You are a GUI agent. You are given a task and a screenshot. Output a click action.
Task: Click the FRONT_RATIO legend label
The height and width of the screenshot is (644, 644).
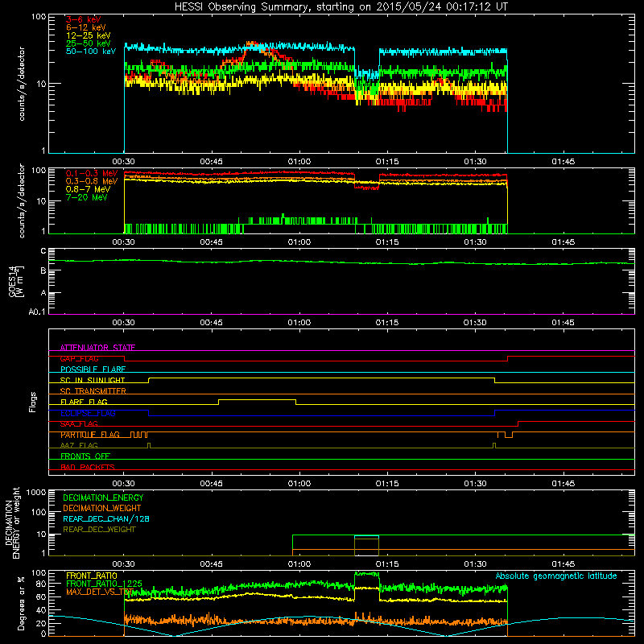pos(92,576)
